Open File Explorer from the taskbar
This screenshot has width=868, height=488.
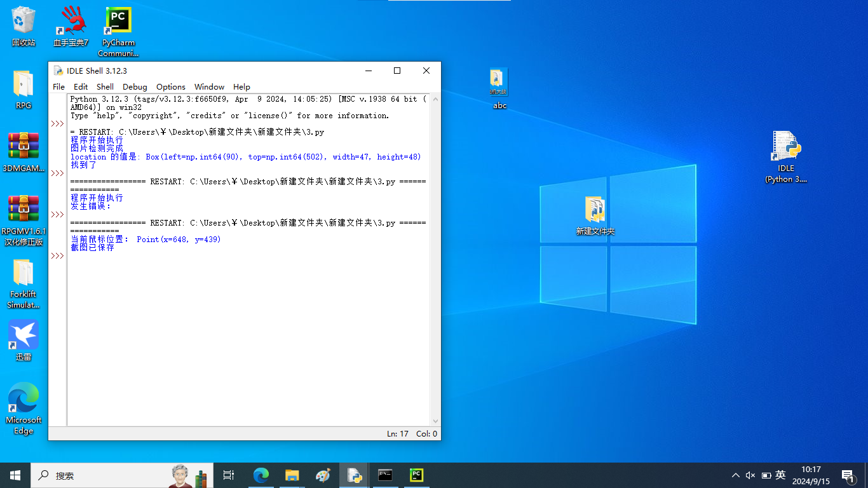[x=292, y=475]
